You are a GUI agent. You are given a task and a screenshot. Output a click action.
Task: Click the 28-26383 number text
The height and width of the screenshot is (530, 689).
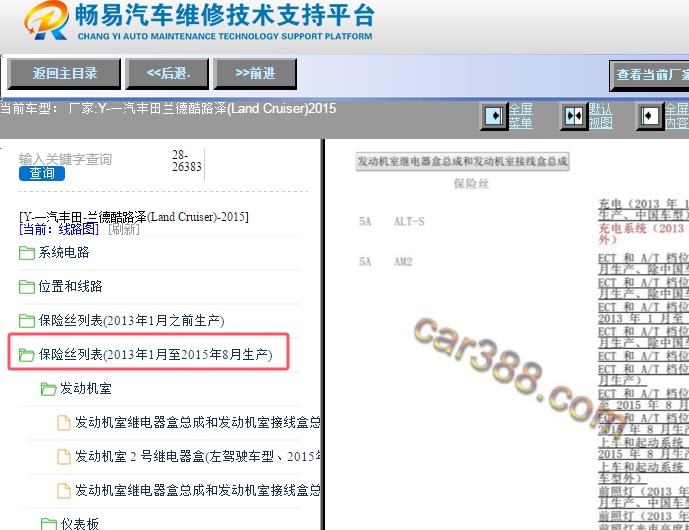coord(186,161)
